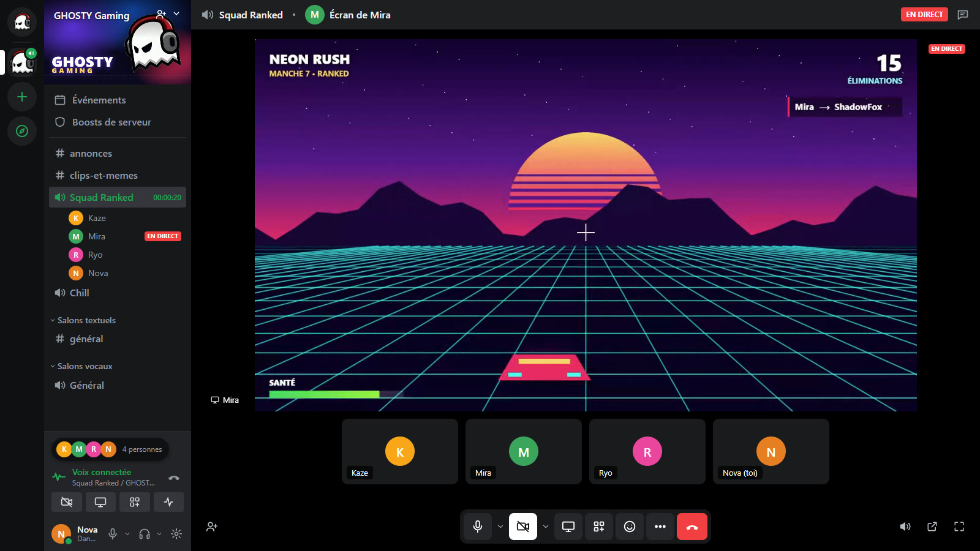The width and height of the screenshot is (980, 551).
Task: Mute microphone in call controls
Action: click(478, 527)
